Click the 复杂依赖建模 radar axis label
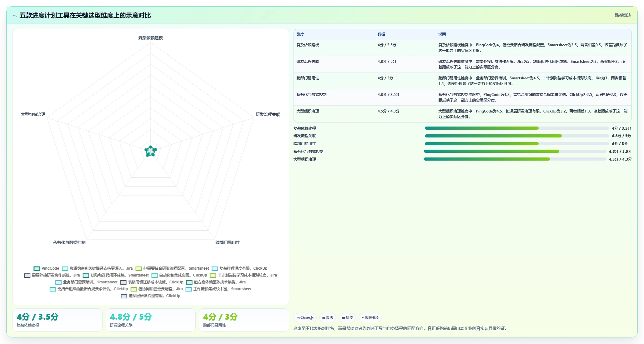The height and width of the screenshot is (344, 644). coord(150,38)
